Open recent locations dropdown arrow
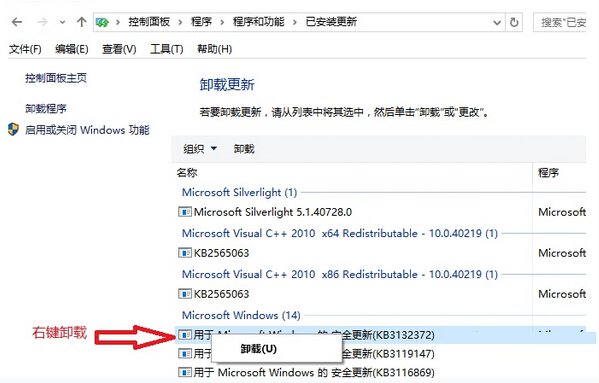 point(62,23)
